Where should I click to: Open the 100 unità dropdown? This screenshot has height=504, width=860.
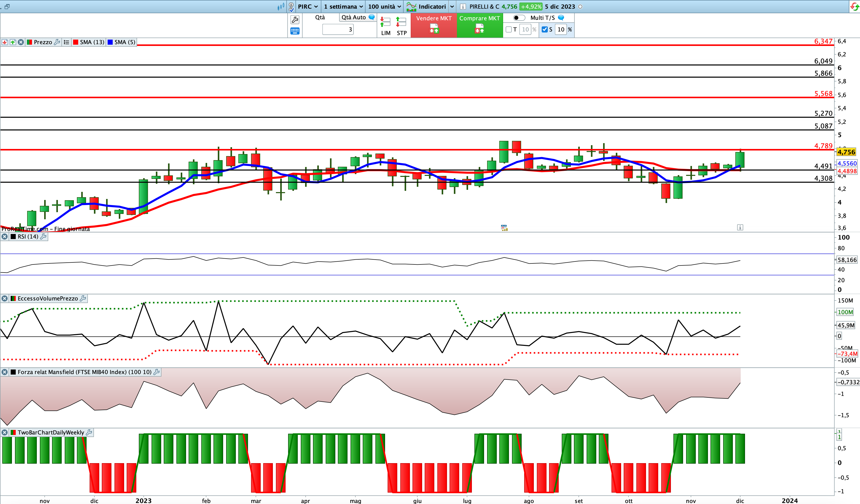(384, 7)
